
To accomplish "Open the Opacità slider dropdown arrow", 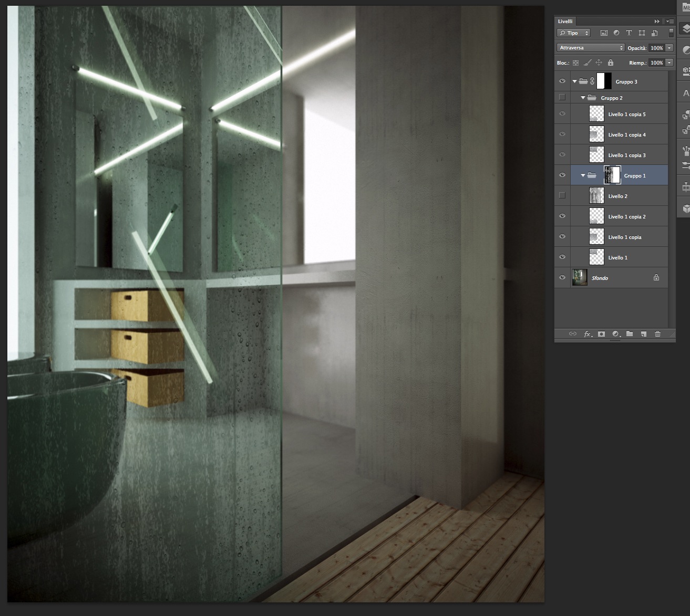I will [x=670, y=48].
